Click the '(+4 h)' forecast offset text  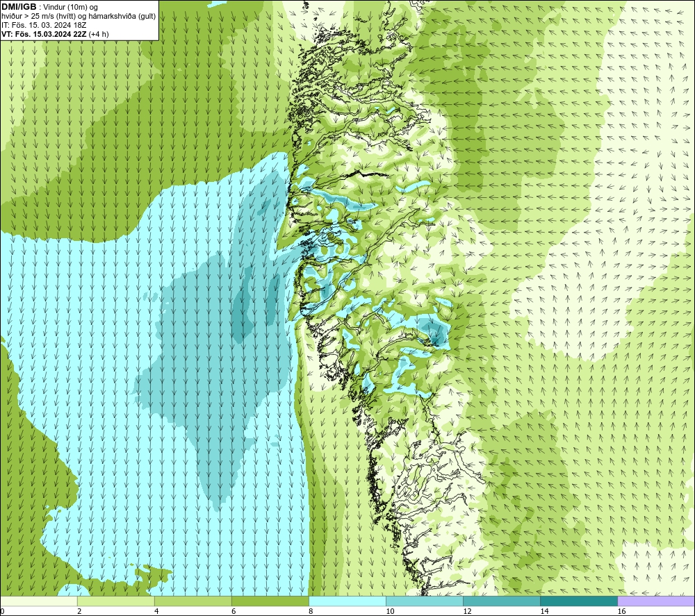pos(99,34)
